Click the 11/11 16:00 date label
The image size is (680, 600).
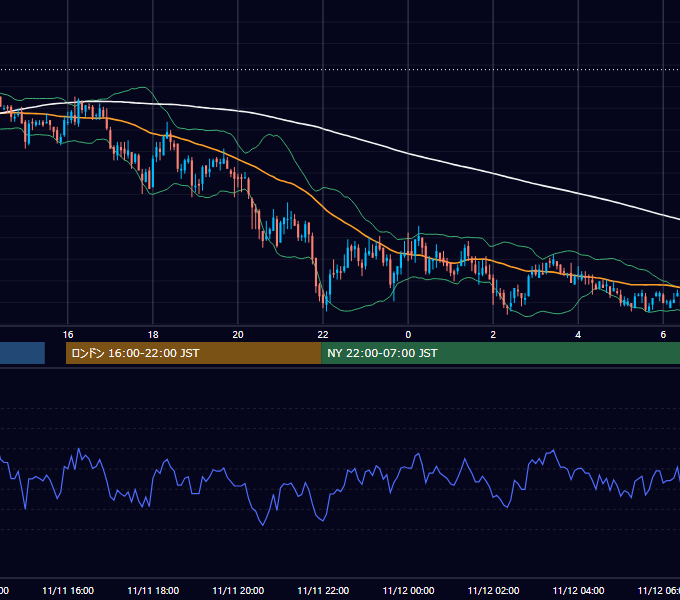68,591
